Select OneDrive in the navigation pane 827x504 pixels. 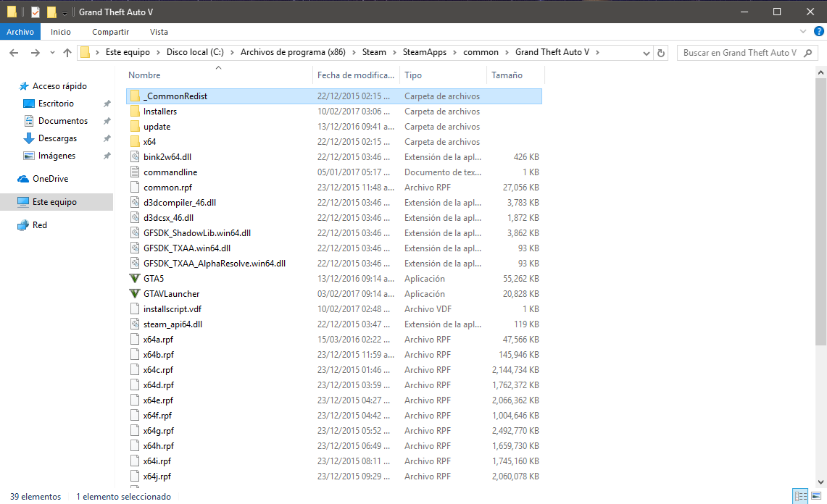pyautogui.click(x=50, y=179)
